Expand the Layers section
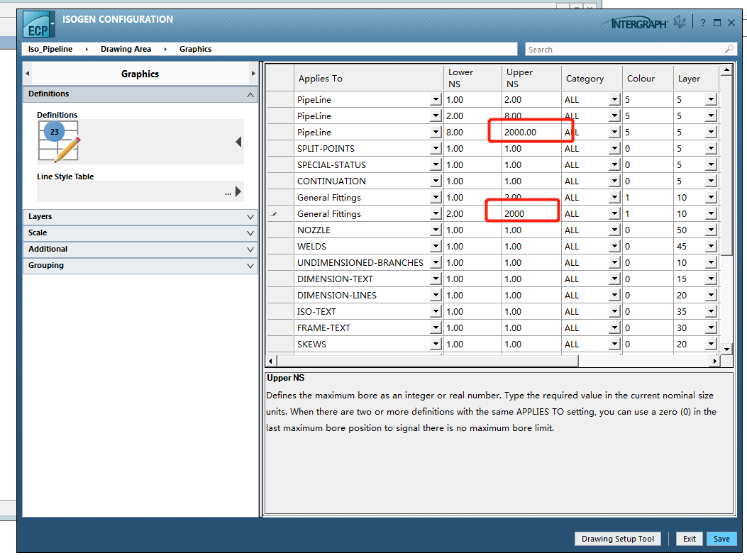747x560 pixels. point(250,217)
